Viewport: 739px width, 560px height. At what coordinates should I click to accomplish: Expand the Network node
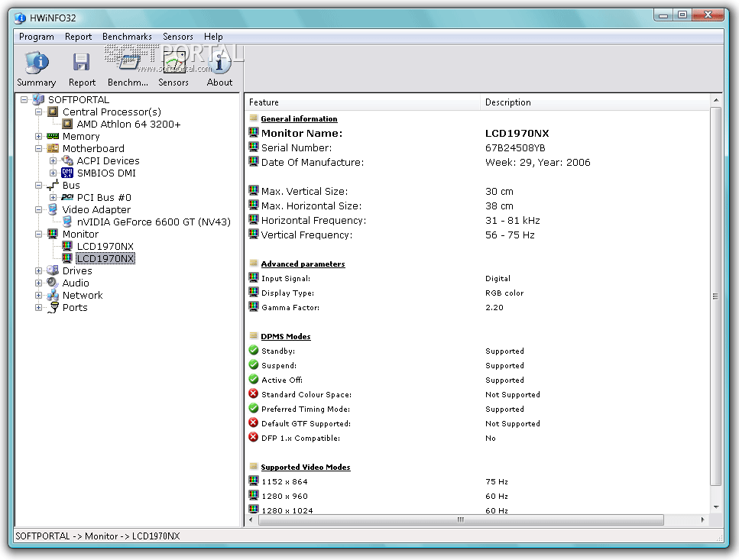point(39,296)
